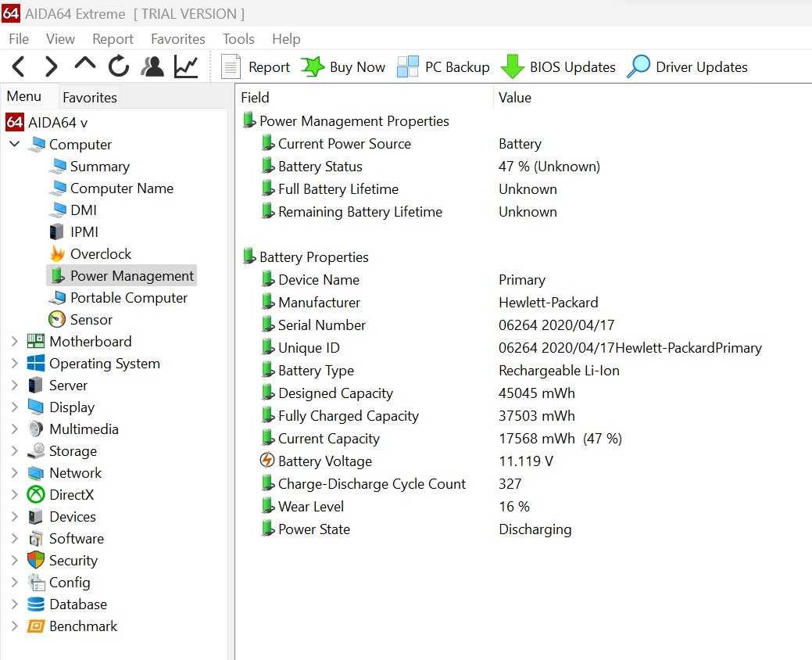Click the Driver Updates magnifier icon
The width and height of the screenshot is (812, 660).
coord(639,66)
